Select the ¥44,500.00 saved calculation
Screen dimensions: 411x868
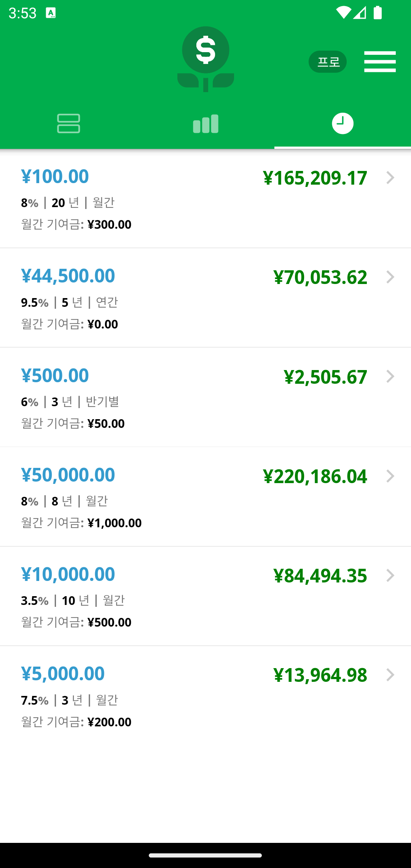[205, 298]
